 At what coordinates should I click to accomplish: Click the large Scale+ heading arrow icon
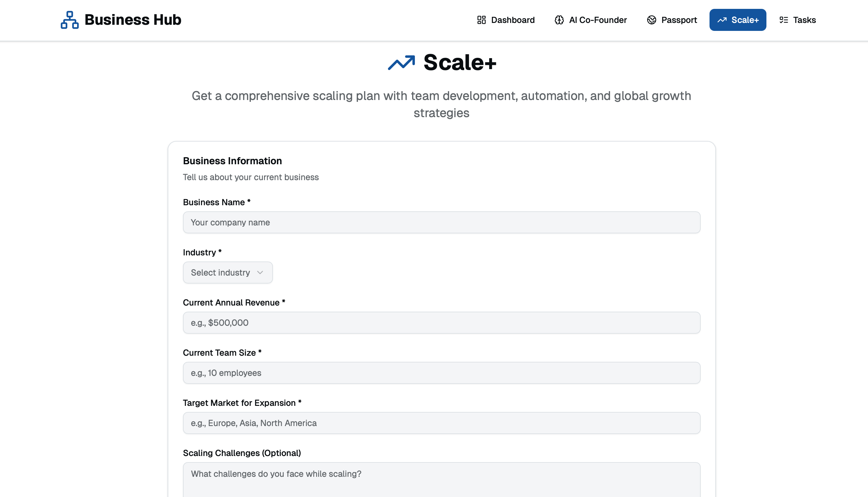click(401, 63)
